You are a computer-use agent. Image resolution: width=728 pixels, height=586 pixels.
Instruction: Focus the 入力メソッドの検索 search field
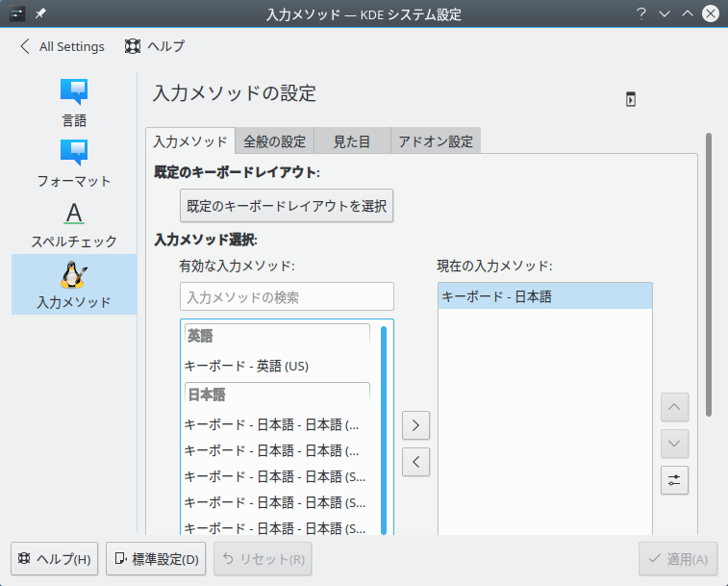tap(287, 296)
